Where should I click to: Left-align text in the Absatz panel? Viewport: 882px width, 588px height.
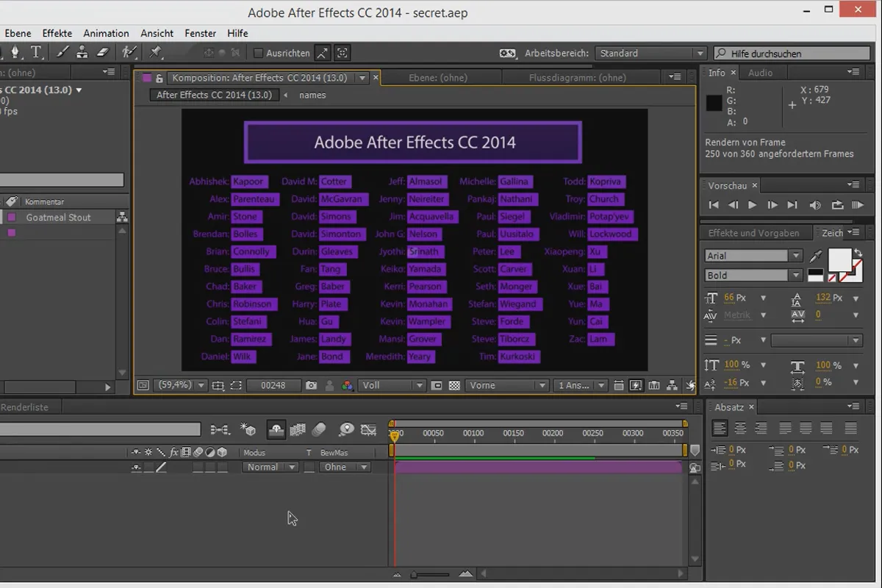click(x=720, y=428)
